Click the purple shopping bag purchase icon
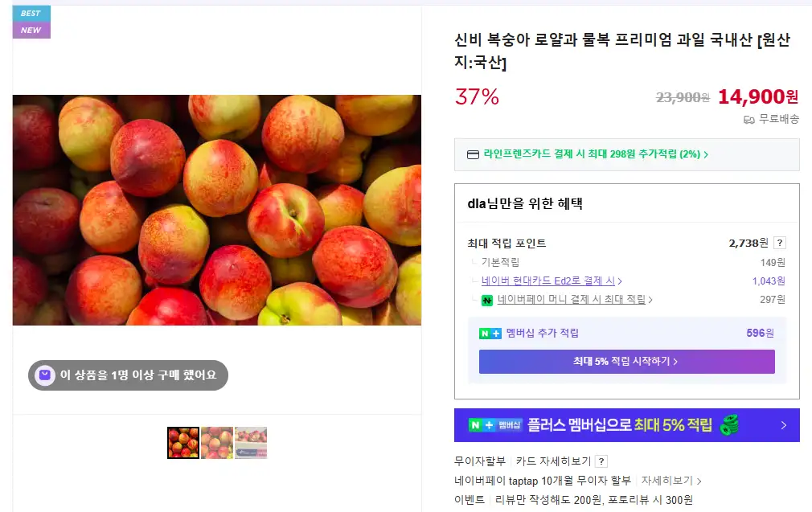This screenshot has width=812, height=512. pos(44,375)
